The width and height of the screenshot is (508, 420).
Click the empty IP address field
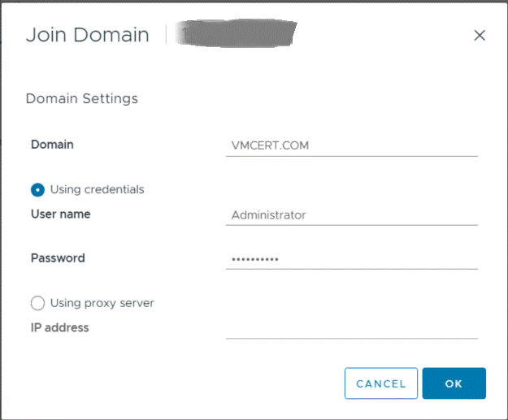click(x=351, y=328)
